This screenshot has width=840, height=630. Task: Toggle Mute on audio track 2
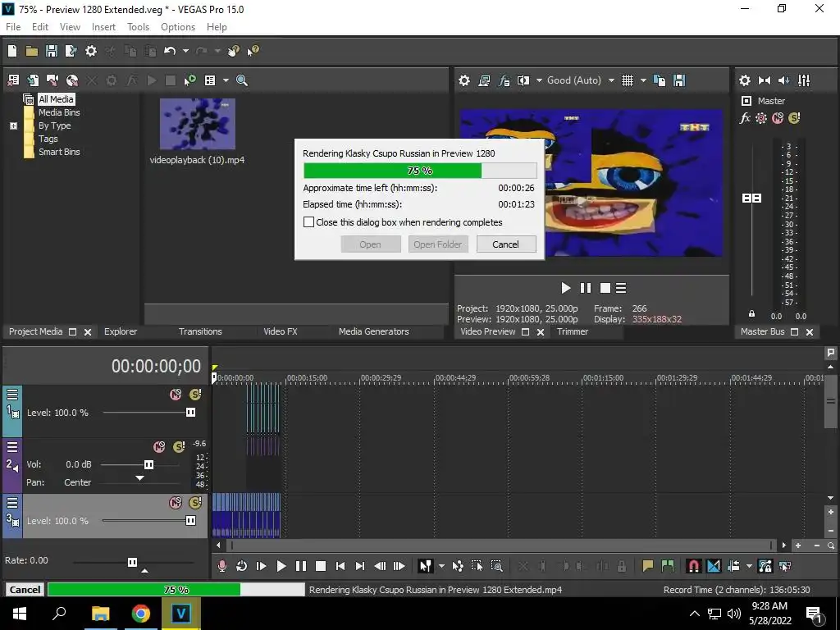(x=159, y=447)
